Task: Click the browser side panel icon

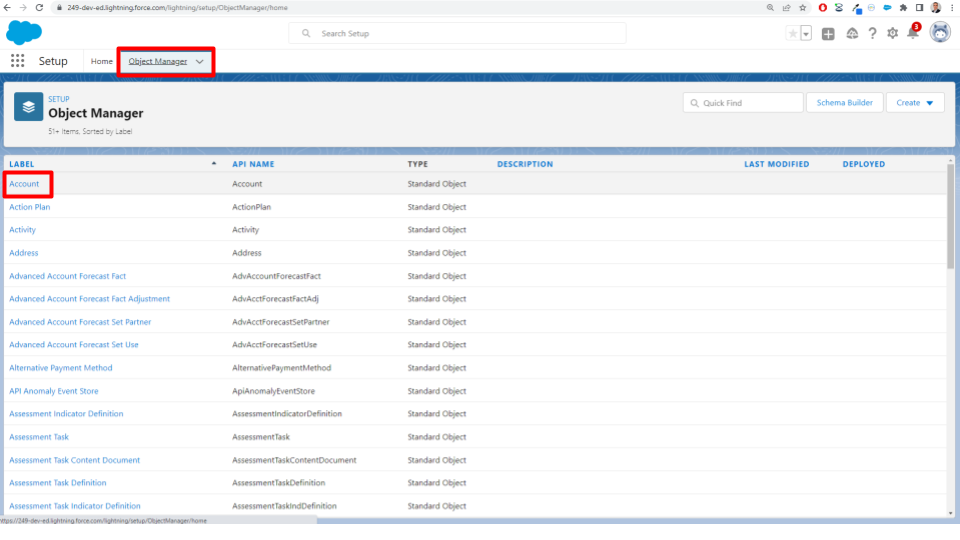Action: (919, 7)
